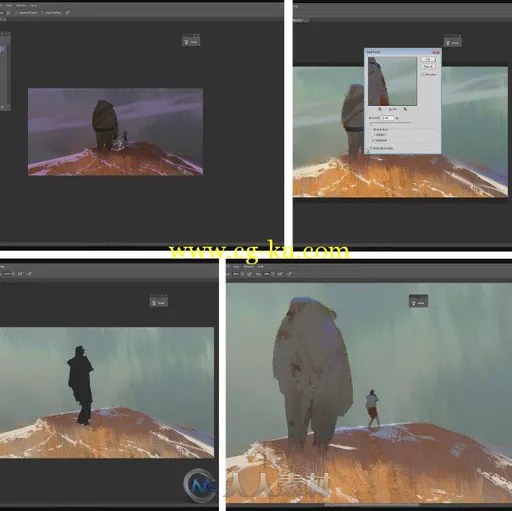Open Help menu in close-up creature window

tap(261, 267)
